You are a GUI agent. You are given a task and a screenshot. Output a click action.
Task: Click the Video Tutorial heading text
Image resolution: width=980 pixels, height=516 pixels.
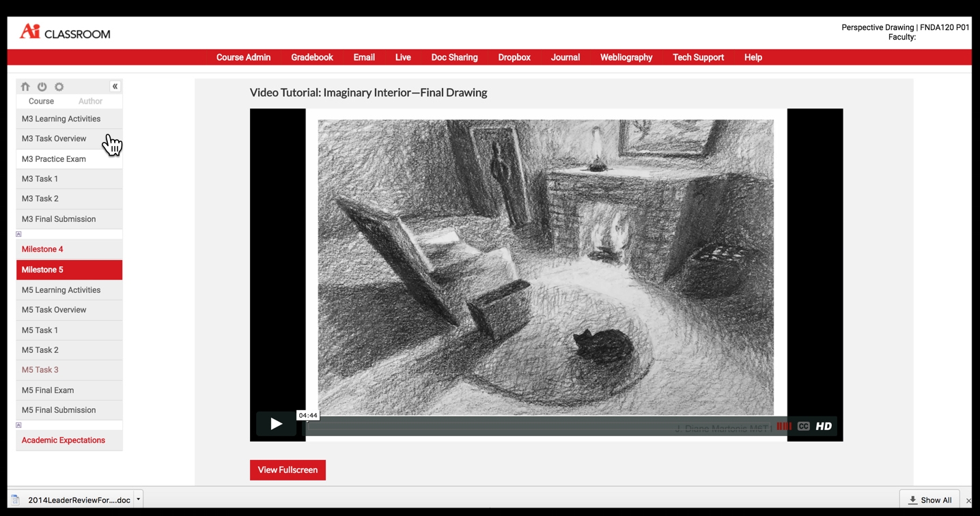368,93
